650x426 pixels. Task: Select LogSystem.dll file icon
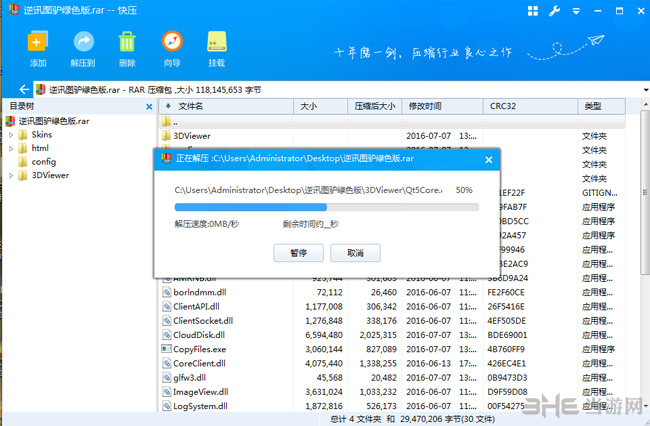coord(166,406)
